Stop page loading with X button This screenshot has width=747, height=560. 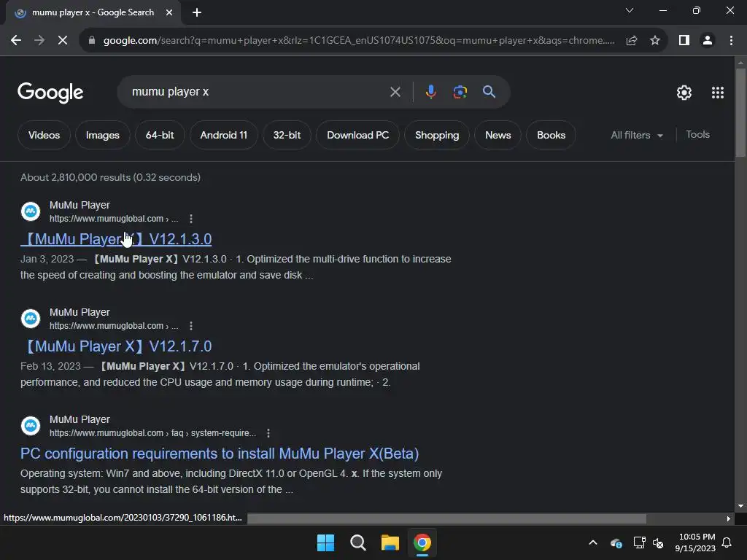click(63, 41)
